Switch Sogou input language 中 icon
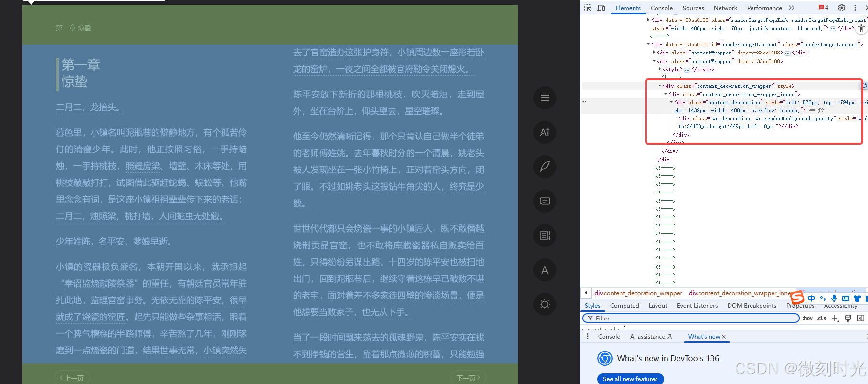The width and height of the screenshot is (868, 384). pyautogui.click(x=811, y=299)
